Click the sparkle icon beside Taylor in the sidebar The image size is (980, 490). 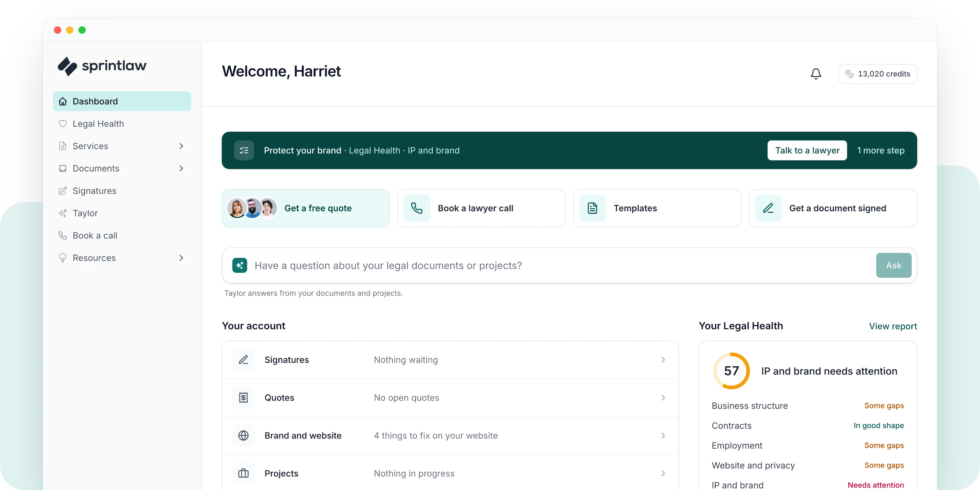pyautogui.click(x=63, y=213)
